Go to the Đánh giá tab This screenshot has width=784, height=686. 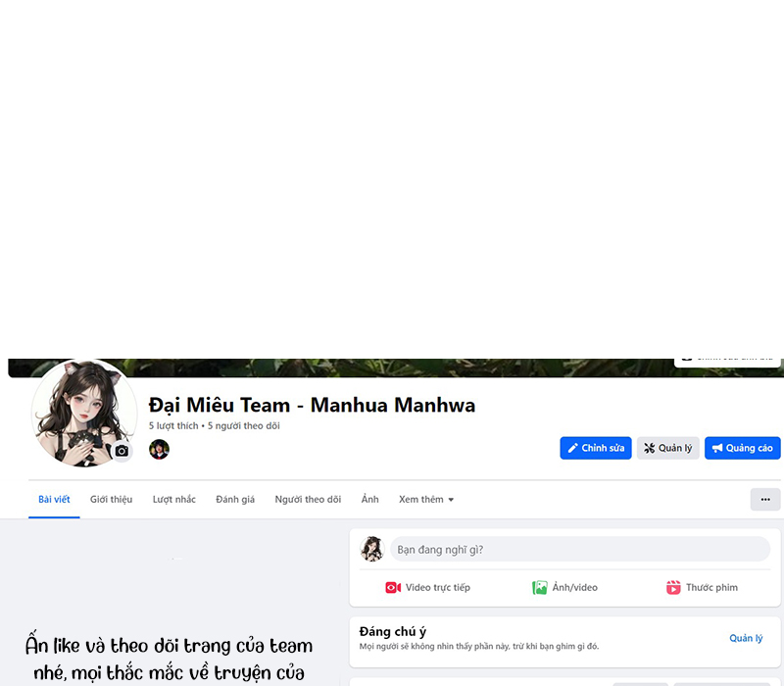point(235,500)
